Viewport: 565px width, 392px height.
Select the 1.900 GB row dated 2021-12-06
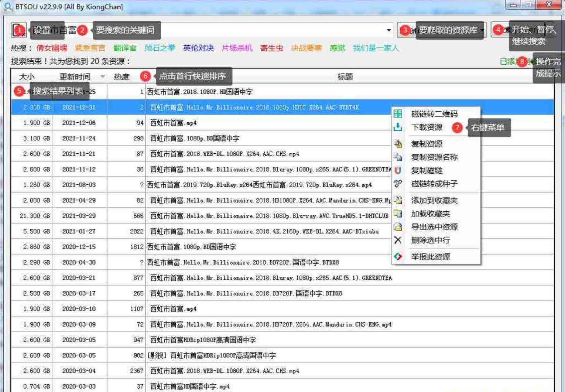[282, 123]
